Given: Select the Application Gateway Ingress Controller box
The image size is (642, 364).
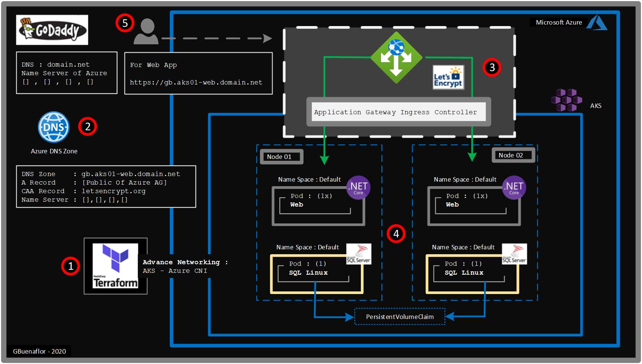Looking at the screenshot, I should pos(398,112).
